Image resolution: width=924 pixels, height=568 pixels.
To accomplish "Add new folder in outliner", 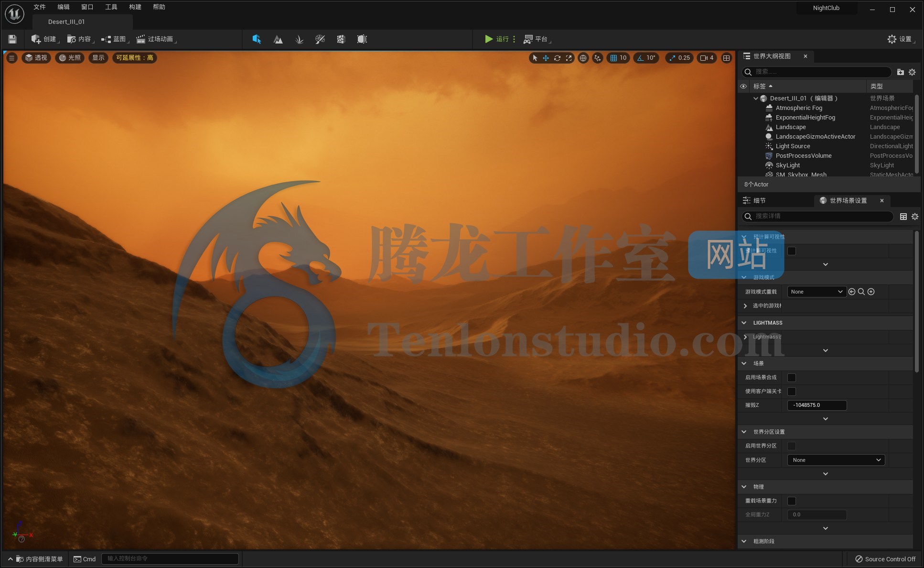I will (x=901, y=72).
